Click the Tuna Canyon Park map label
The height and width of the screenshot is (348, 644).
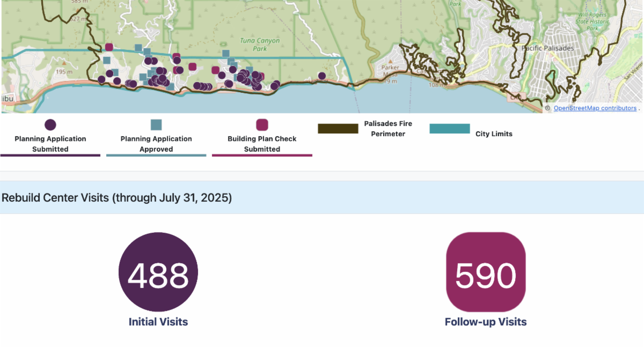pos(260,45)
